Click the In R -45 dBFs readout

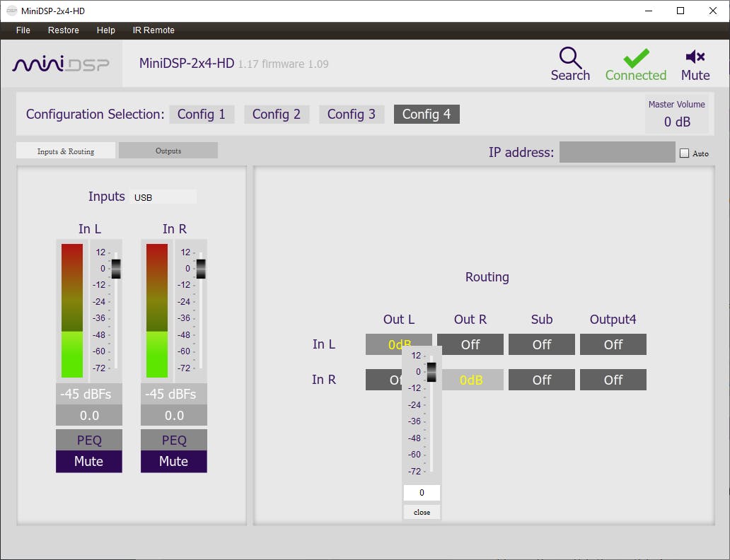coord(173,394)
